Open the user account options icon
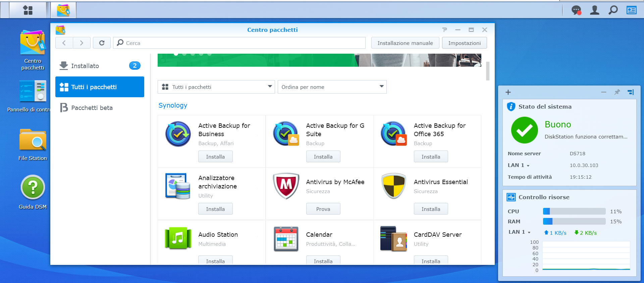 (595, 10)
